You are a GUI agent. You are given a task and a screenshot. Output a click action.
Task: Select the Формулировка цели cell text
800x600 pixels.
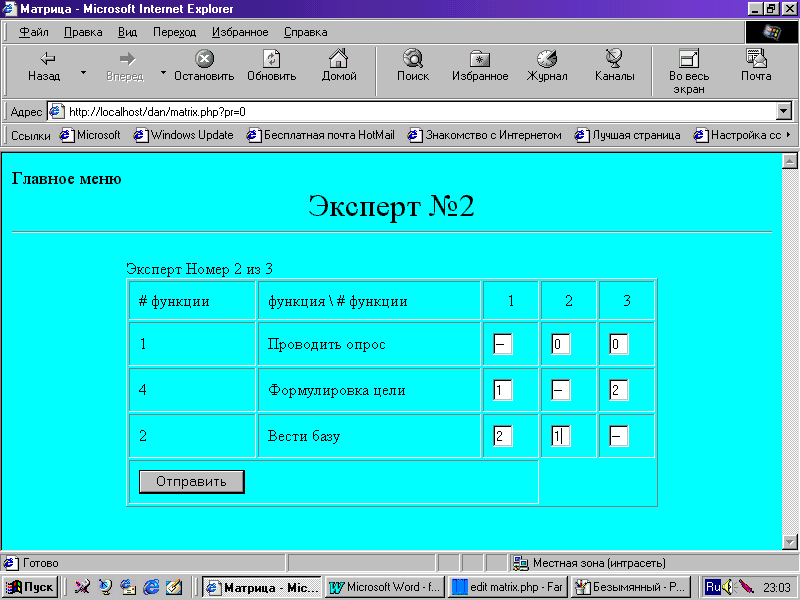[337, 390]
